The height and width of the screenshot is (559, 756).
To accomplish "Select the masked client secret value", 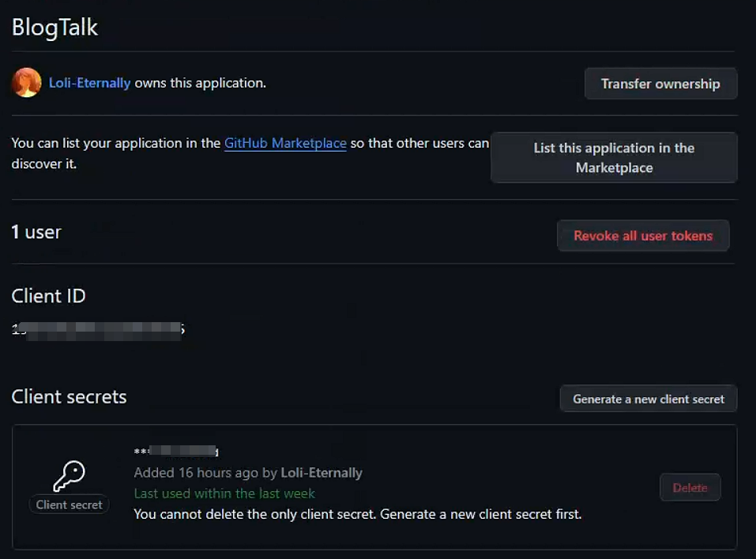I will (x=176, y=451).
